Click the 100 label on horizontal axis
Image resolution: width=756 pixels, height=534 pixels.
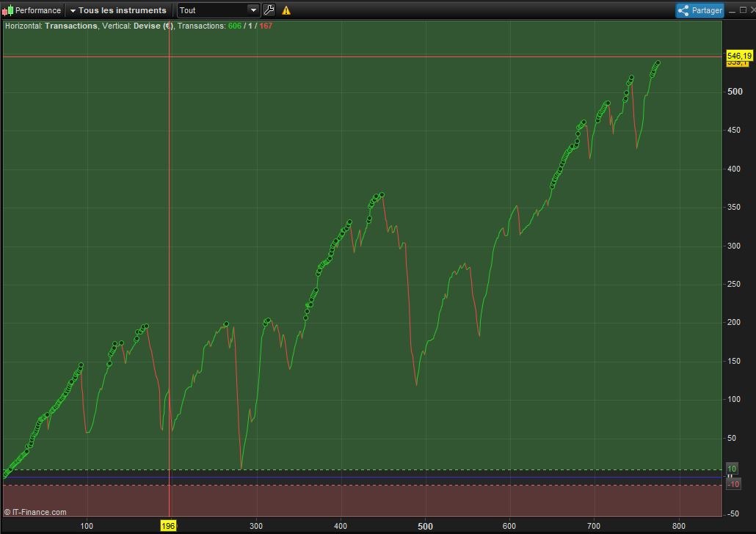coord(87,526)
